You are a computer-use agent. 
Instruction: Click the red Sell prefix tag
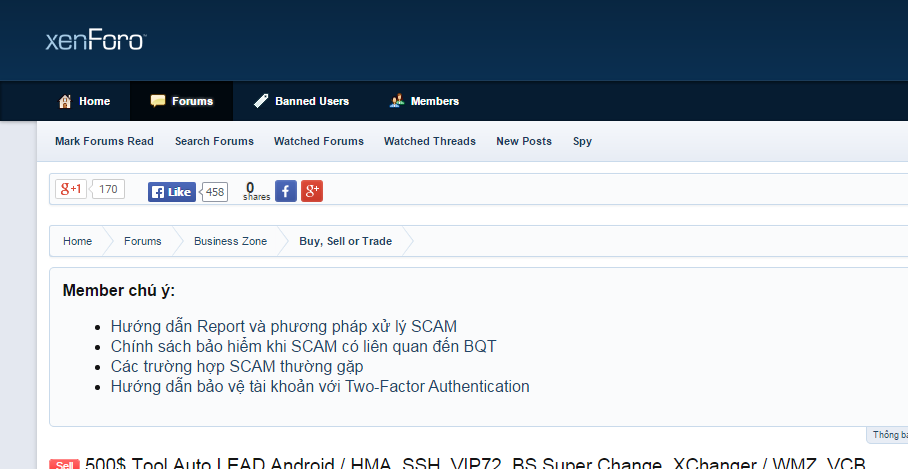[x=64, y=464]
